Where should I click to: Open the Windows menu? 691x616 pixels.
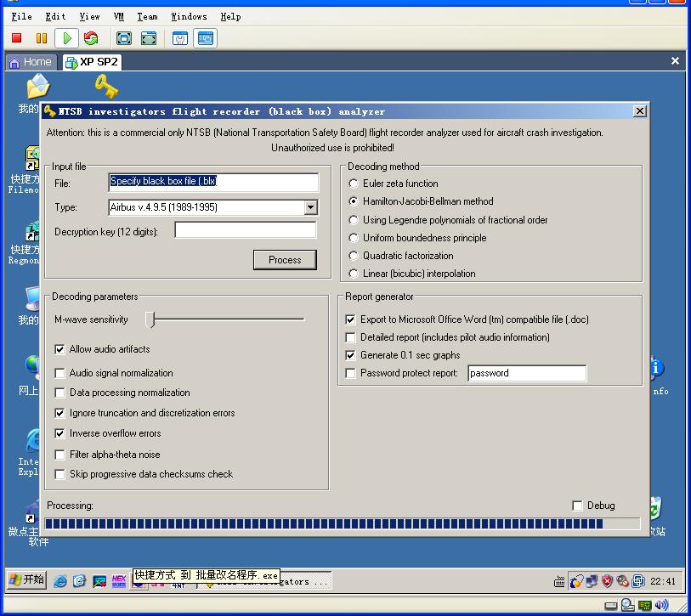189,17
